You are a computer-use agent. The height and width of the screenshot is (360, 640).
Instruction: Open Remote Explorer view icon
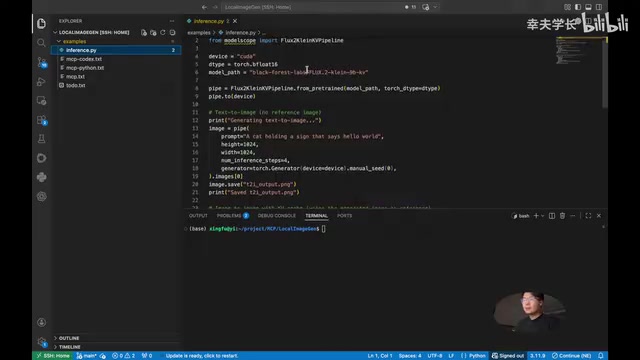tap(41, 100)
